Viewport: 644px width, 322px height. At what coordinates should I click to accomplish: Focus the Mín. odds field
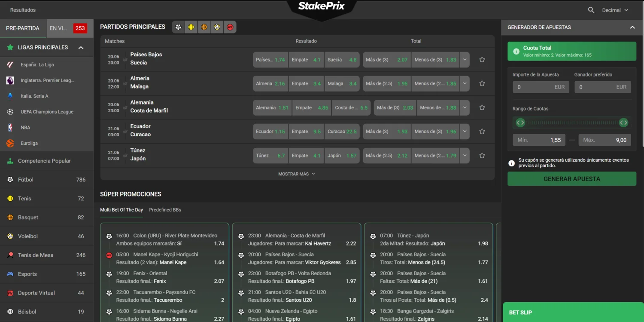[539, 140]
